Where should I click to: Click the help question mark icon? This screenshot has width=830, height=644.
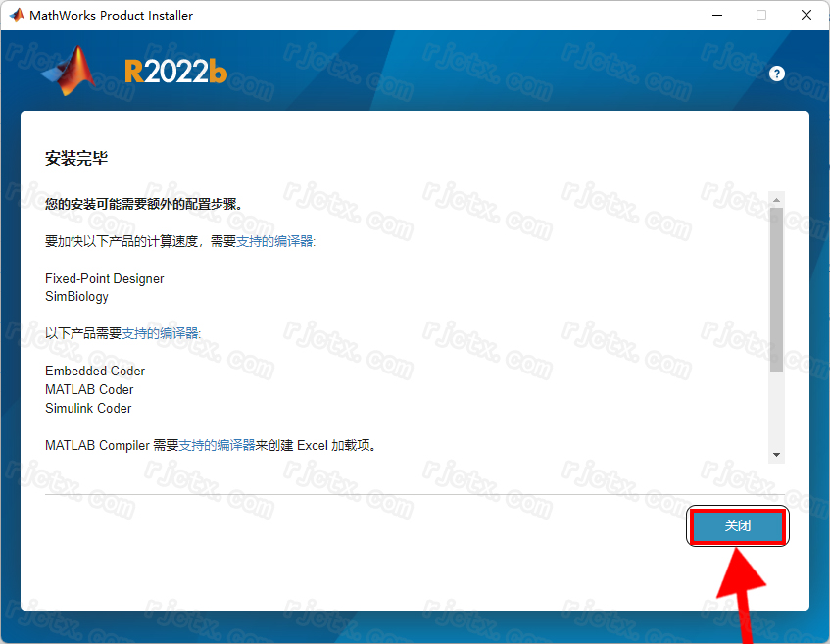pyautogui.click(x=777, y=74)
